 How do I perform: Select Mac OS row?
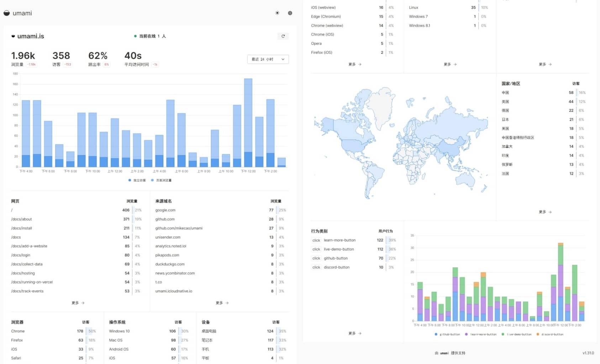(149, 340)
